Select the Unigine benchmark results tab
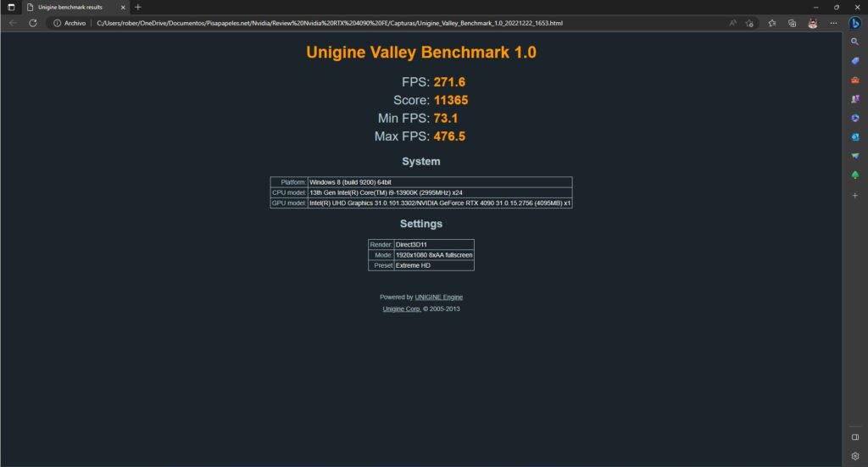This screenshot has width=868, height=467. coord(72,7)
